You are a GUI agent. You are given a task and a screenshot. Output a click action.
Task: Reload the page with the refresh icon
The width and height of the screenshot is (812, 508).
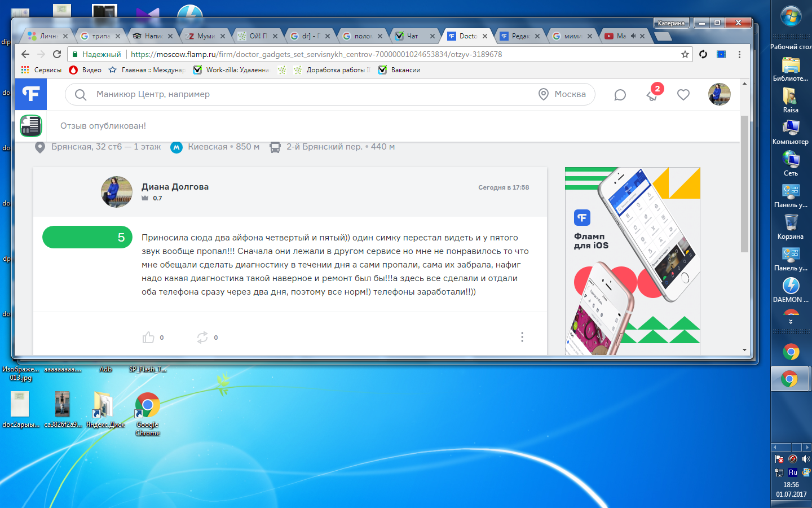pos(57,54)
